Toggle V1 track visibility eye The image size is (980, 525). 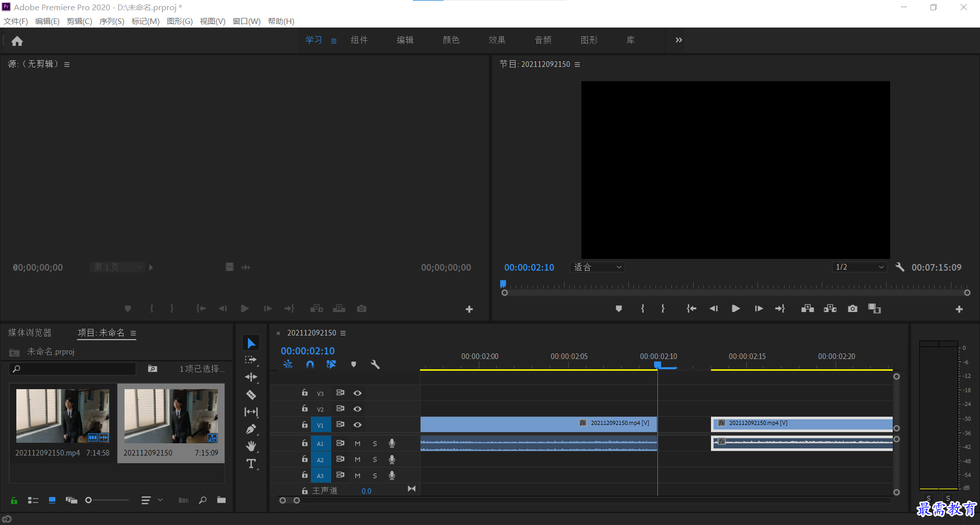(x=357, y=424)
